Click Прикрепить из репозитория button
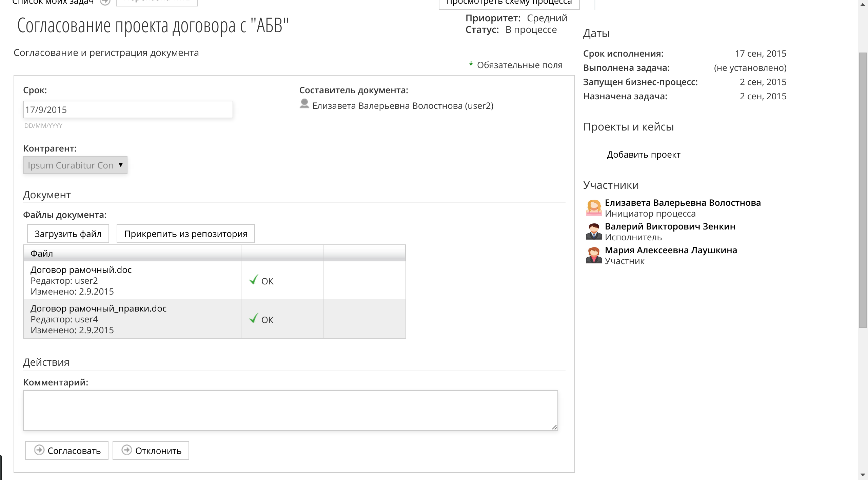The height and width of the screenshot is (480, 868). (185, 234)
